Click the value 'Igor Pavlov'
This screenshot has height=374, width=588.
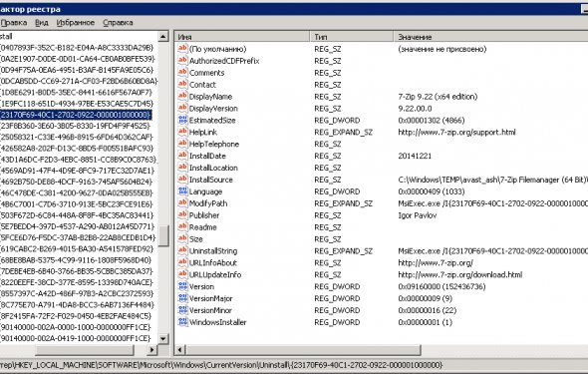[417, 215]
